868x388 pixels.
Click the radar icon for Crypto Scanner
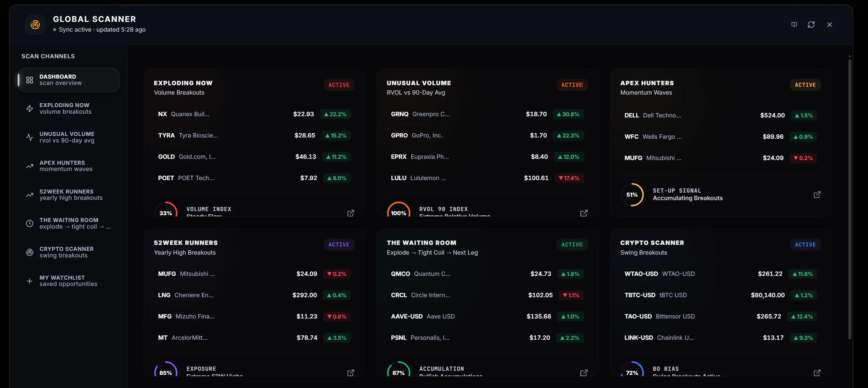30,252
